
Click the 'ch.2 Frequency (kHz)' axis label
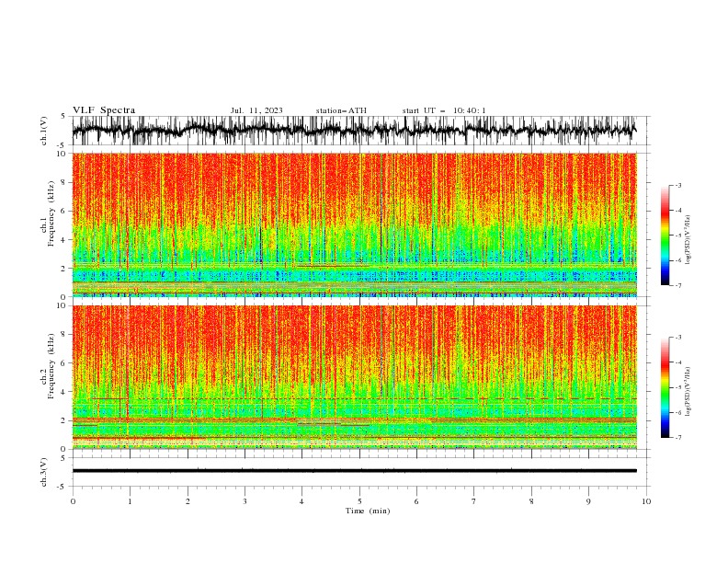click(48, 365)
